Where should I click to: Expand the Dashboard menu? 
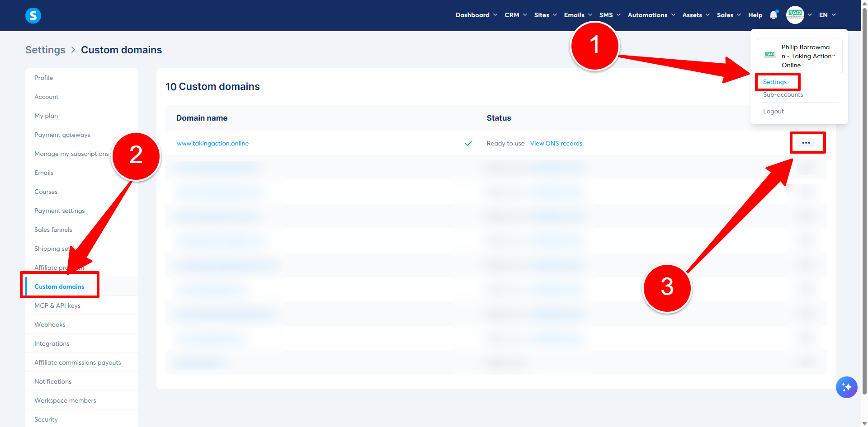click(476, 15)
